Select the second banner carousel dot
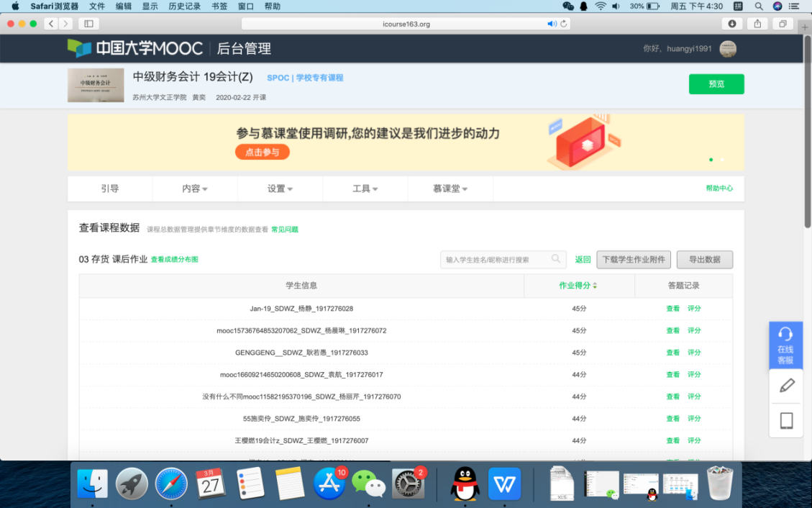The height and width of the screenshot is (508, 812). (x=722, y=160)
